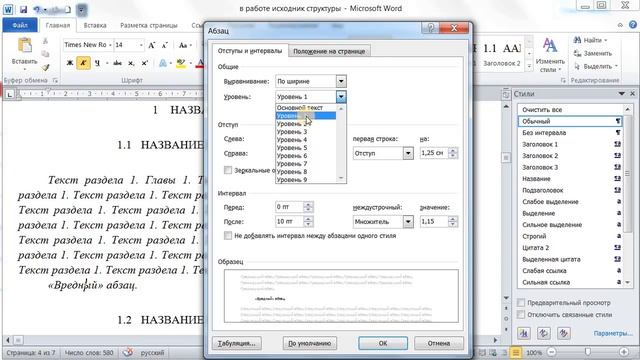Image resolution: width=640 pixels, height=360 pixels.
Task: Increase the первая строка indent value stepper
Action: pyautogui.click(x=453, y=150)
